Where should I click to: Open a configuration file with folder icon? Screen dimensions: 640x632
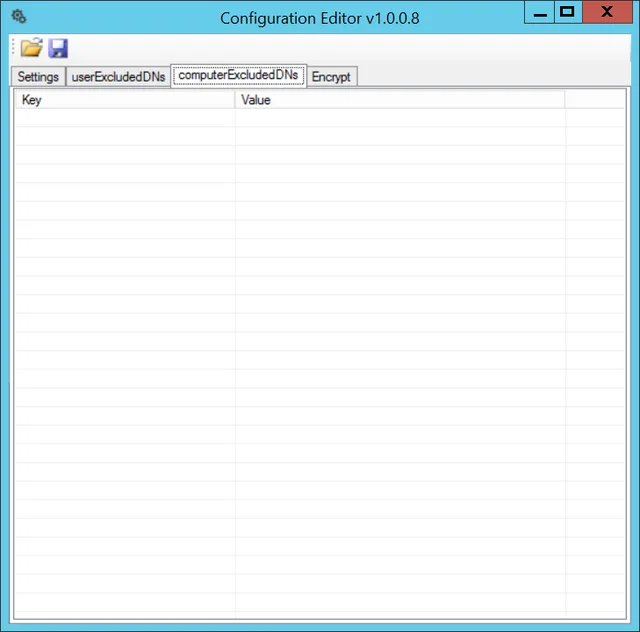click(31, 47)
